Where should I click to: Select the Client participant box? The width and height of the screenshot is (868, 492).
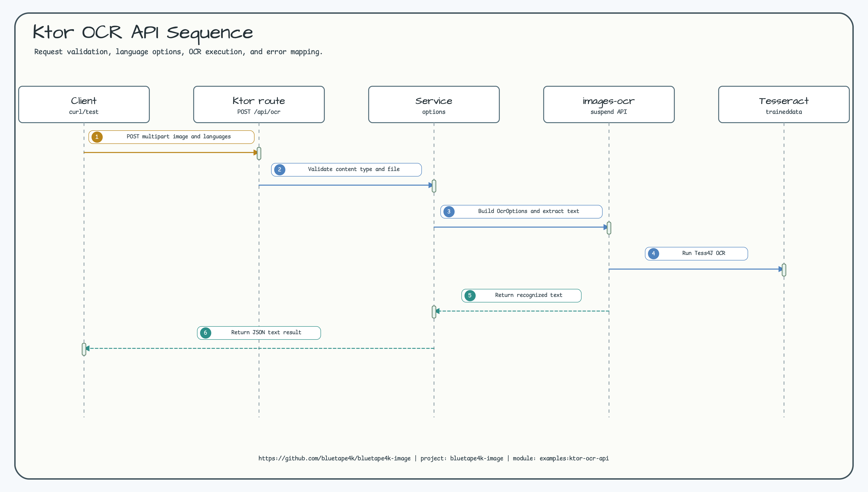point(84,104)
